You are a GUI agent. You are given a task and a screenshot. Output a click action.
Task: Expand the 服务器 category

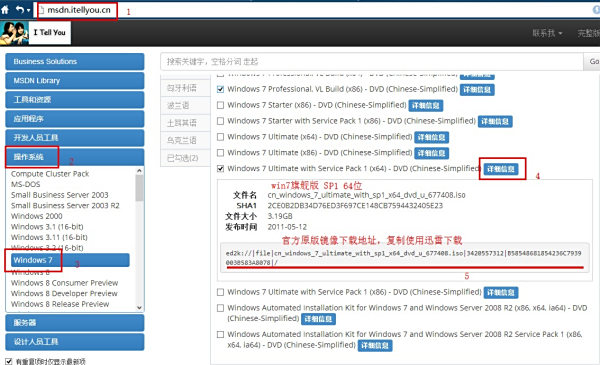pos(75,323)
